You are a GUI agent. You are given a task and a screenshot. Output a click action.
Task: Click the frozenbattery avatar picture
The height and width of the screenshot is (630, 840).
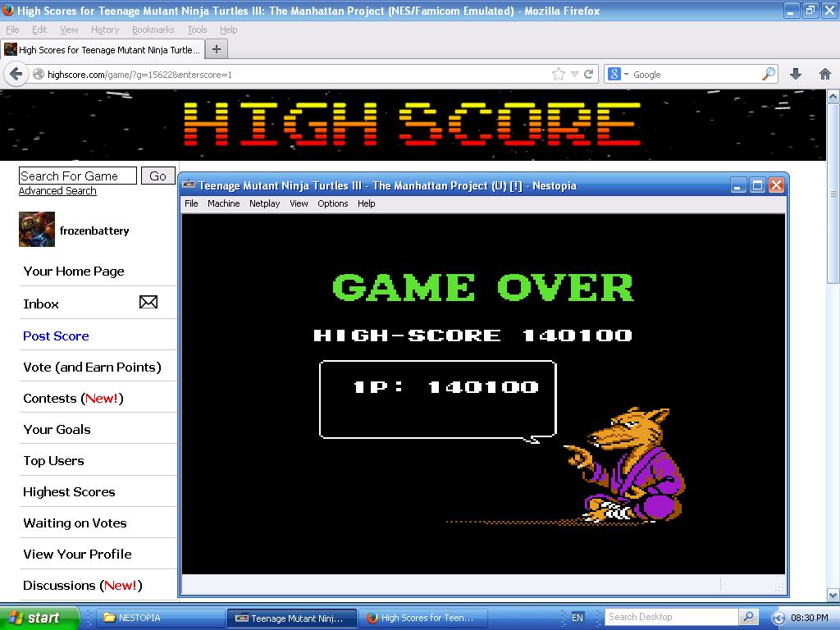(37, 230)
